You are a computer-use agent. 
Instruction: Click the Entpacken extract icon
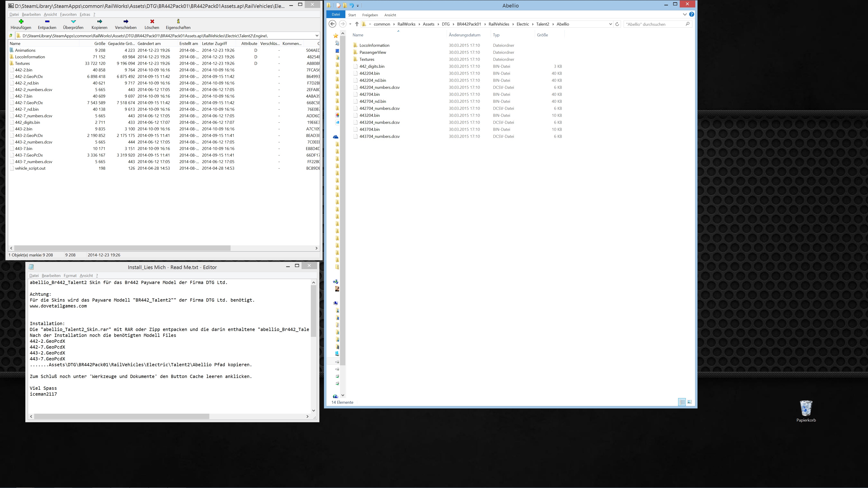pos(47,21)
